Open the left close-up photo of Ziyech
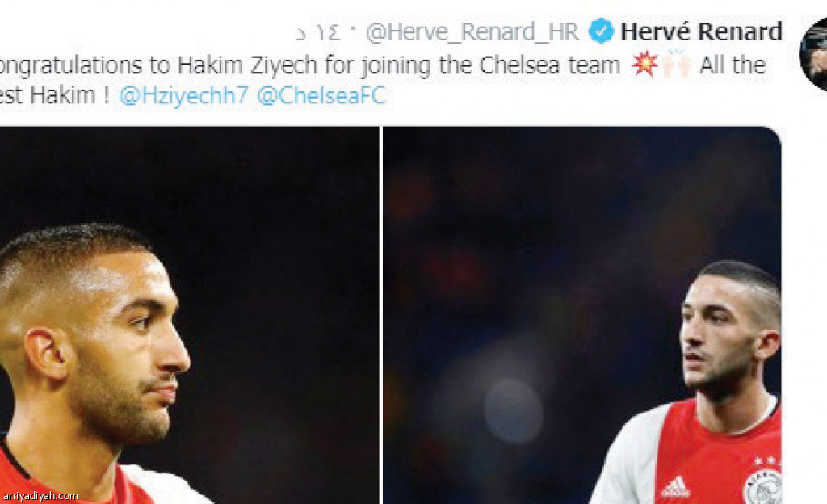 pos(189,315)
